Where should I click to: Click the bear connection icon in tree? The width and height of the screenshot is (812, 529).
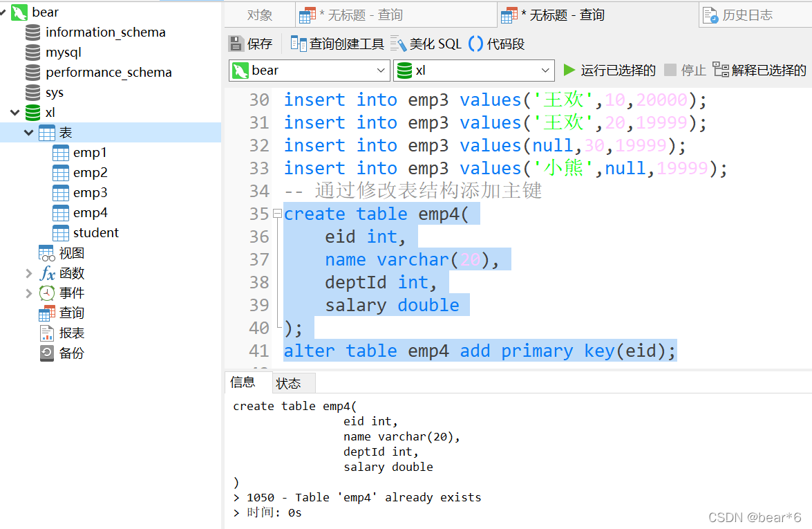tap(19, 12)
